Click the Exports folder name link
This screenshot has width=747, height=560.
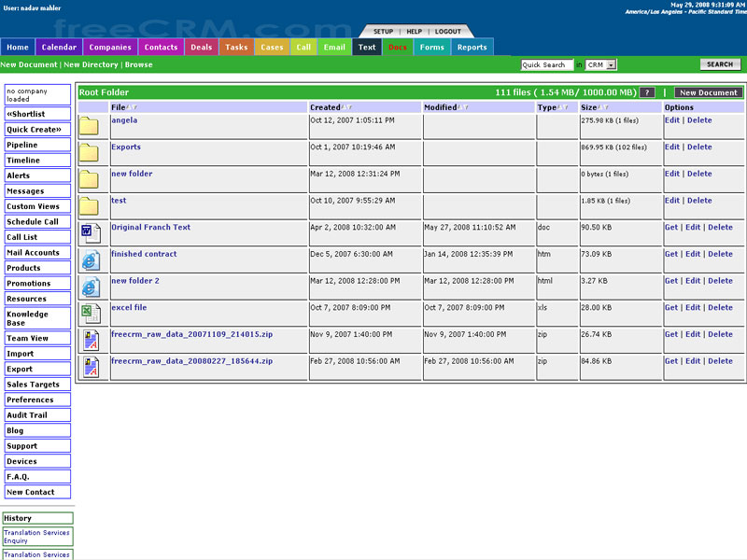coord(126,147)
